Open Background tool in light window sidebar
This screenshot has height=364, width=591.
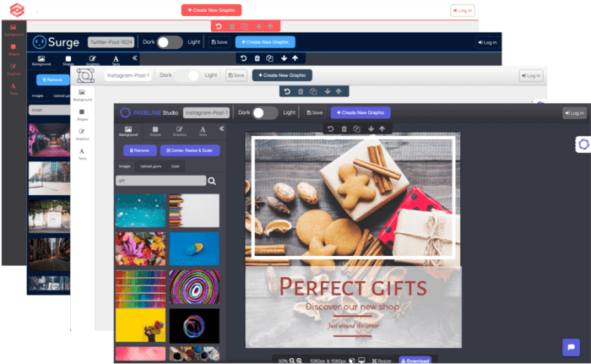pyautogui.click(x=82, y=95)
